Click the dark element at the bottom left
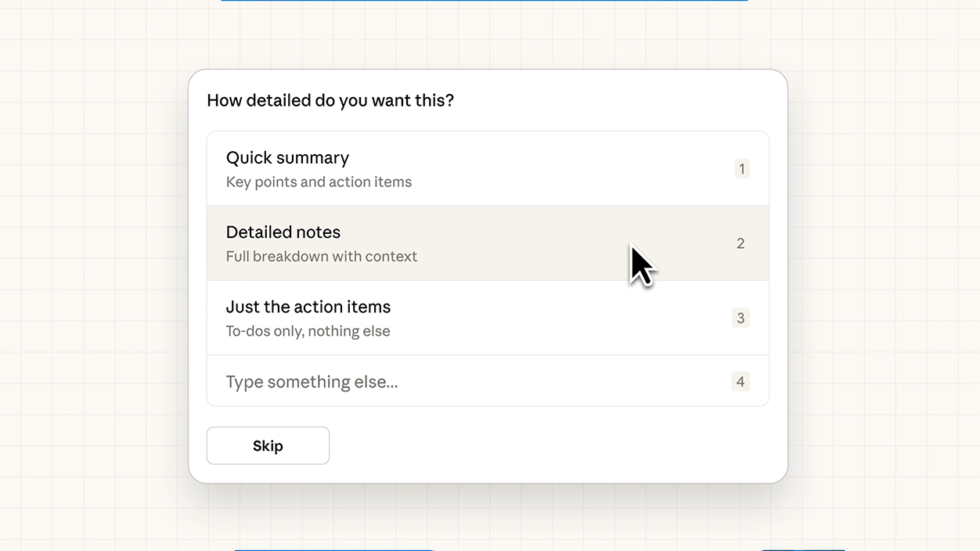 point(334,549)
